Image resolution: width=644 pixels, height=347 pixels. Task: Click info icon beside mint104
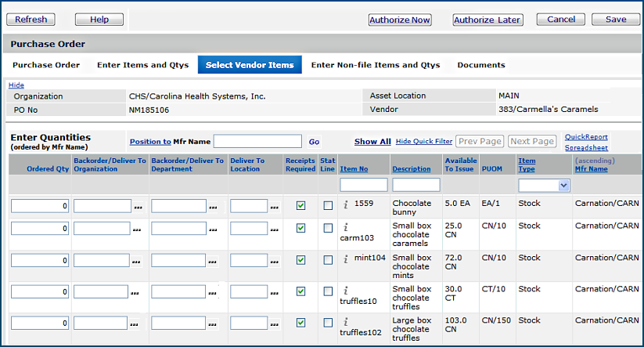(346, 257)
